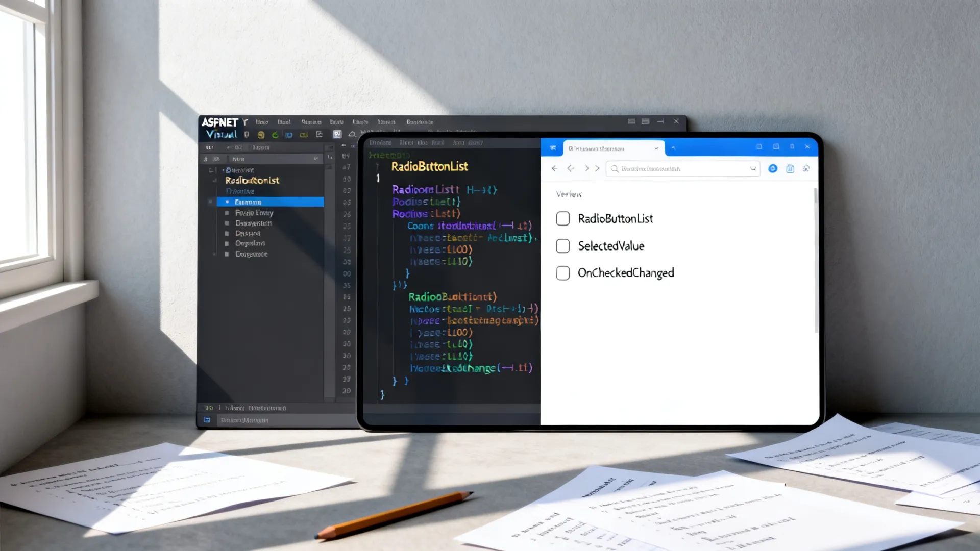This screenshot has height=551, width=980.
Task: Click the yellow circular icon in the IDE toolbar
Action: [x=261, y=135]
